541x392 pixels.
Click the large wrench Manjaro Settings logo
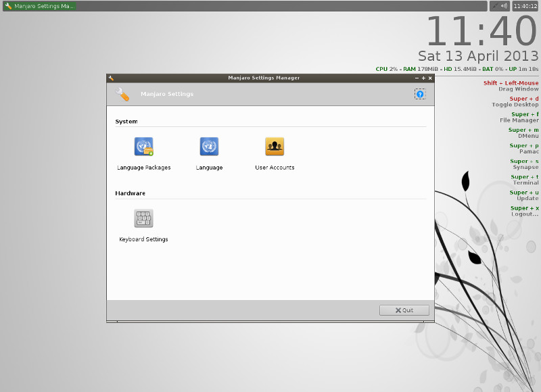122,95
